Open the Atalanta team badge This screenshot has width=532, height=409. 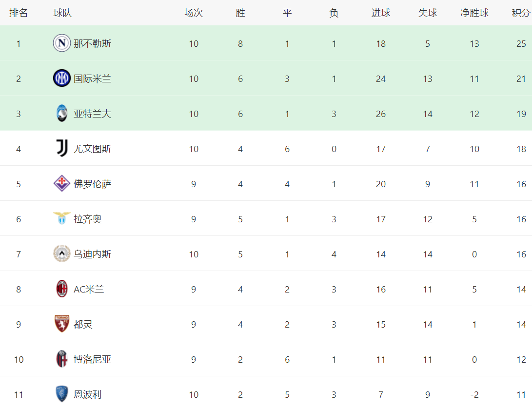pyautogui.click(x=62, y=113)
